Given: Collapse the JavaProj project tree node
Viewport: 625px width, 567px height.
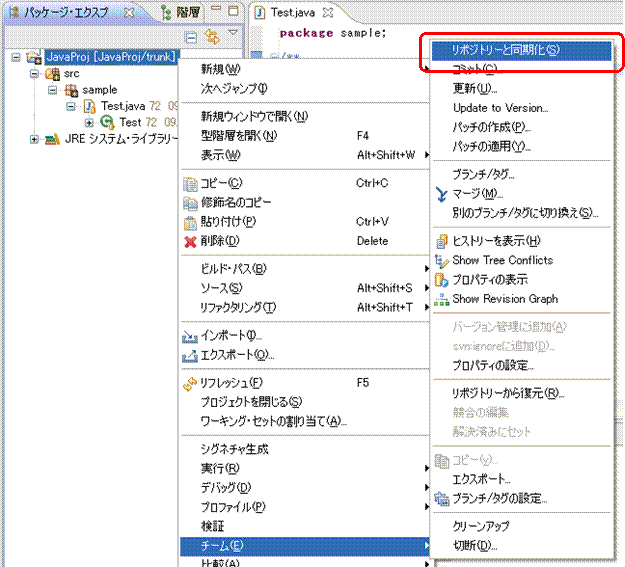Looking at the screenshot, I should click(17, 58).
